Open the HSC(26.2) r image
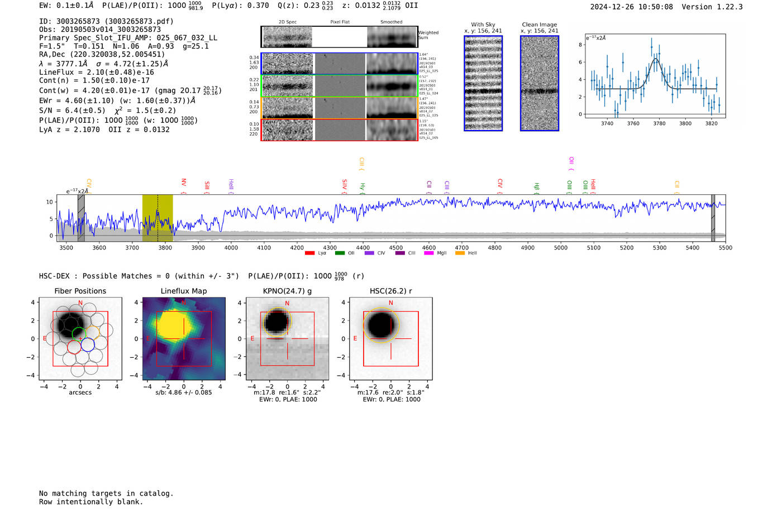782x532 pixels. [390, 339]
